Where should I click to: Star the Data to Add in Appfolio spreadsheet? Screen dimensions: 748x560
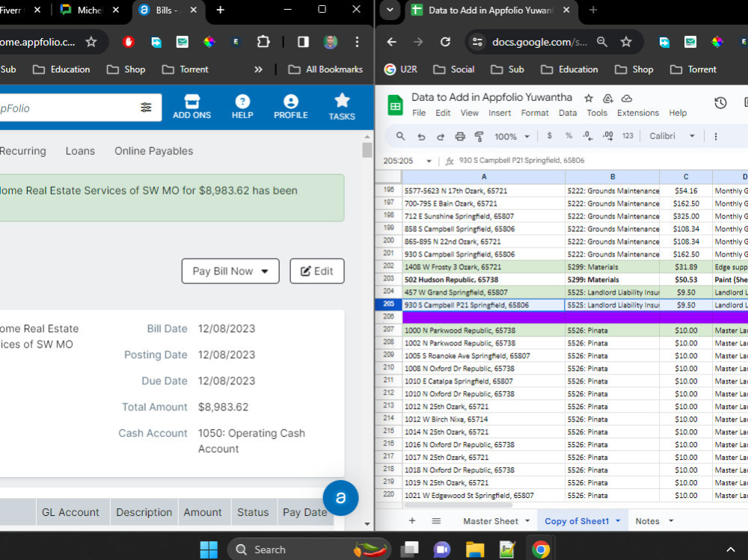(x=589, y=98)
